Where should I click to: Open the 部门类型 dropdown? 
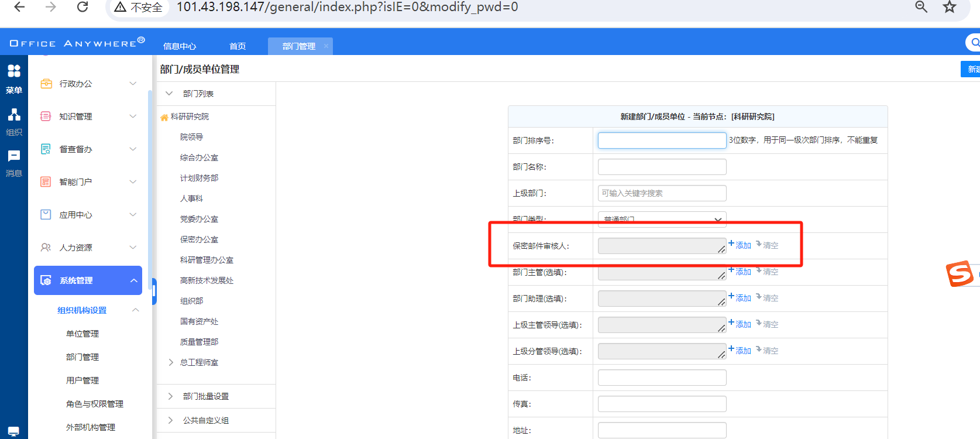click(x=662, y=219)
